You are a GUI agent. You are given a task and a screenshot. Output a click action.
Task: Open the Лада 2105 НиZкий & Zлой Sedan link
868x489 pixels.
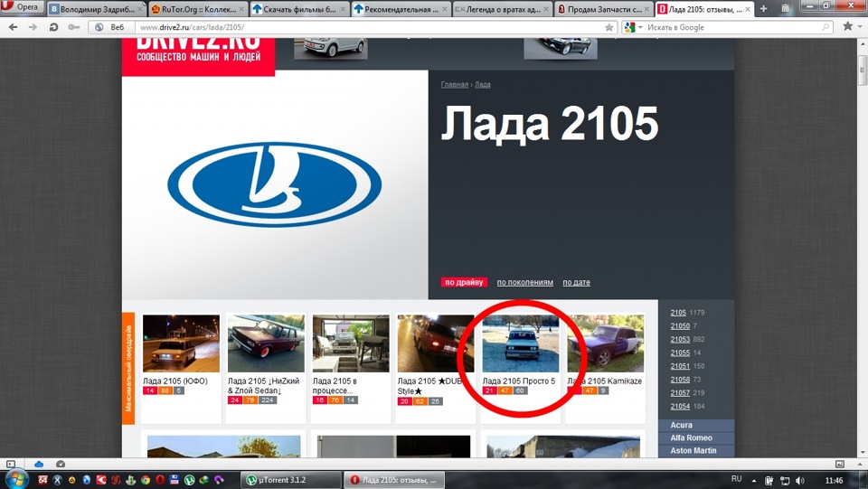pyautogui.click(x=263, y=386)
